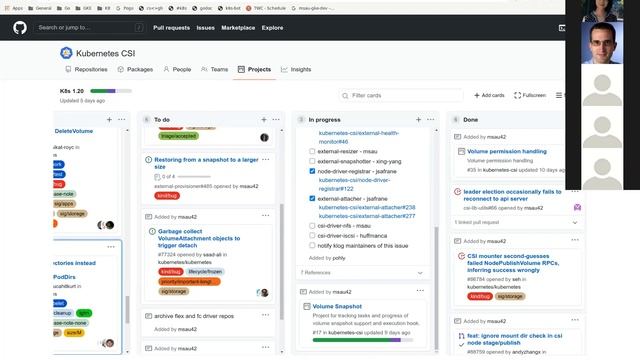Open the DeleteVolume card link
640x360 pixels.
(x=74, y=131)
